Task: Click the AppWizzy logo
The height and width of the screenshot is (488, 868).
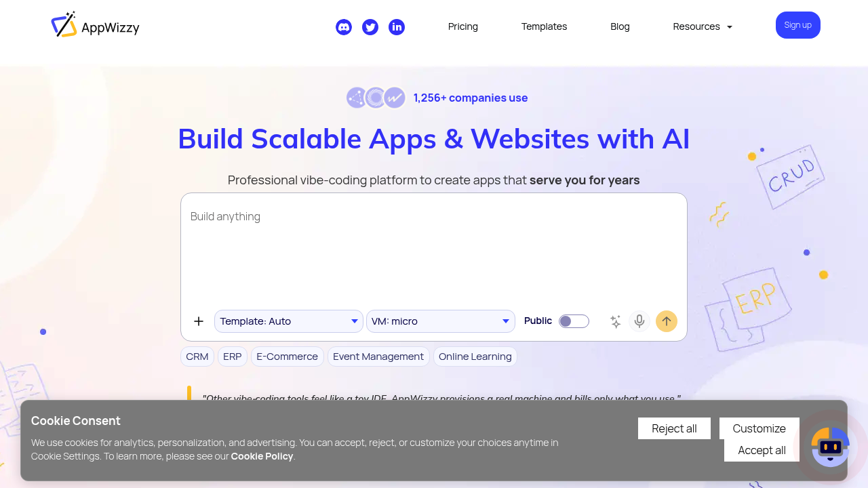Action: 95,26
